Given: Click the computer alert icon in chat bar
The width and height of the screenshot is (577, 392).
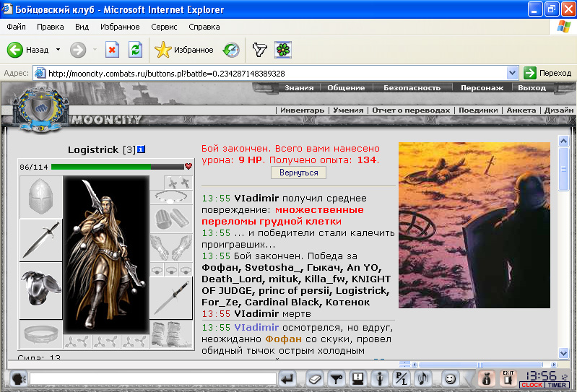Looking at the screenshot, I should point(357,379).
